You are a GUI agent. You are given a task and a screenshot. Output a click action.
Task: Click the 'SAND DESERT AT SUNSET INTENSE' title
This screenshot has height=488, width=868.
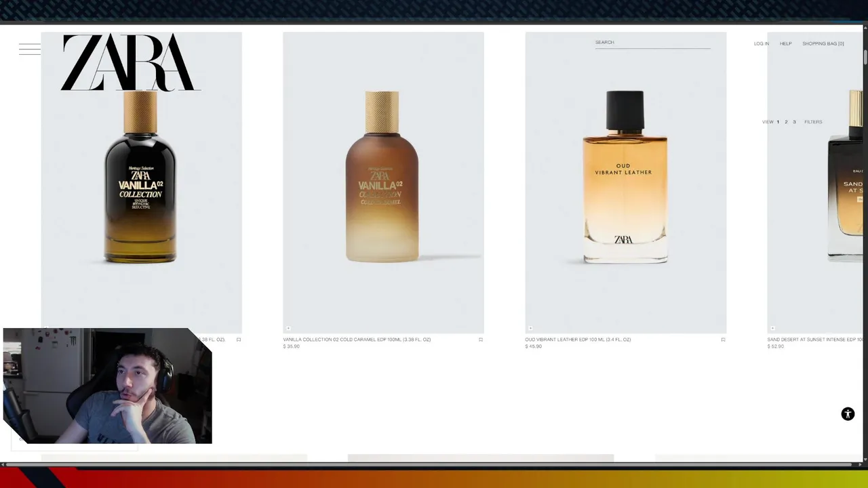(815, 340)
